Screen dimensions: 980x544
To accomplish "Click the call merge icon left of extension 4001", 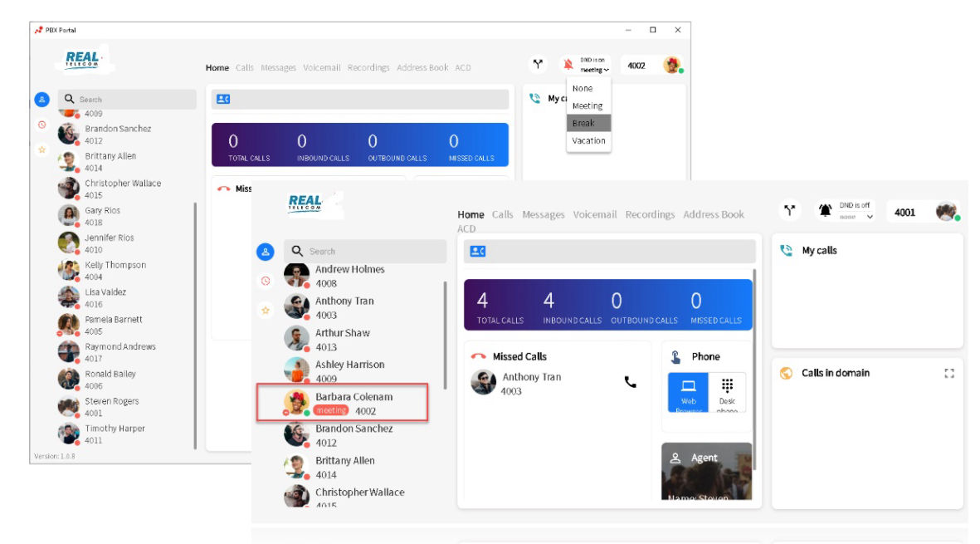I will click(790, 211).
